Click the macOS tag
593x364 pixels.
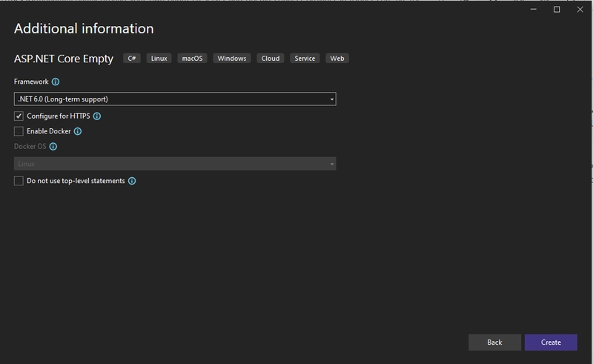coord(192,59)
